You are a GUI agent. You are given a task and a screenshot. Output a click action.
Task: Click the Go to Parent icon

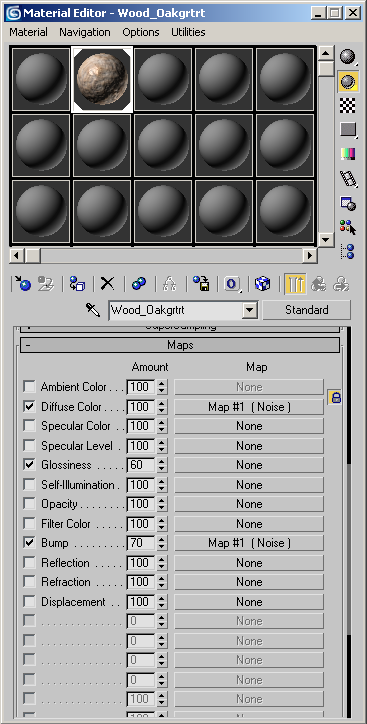click(319, 284)
